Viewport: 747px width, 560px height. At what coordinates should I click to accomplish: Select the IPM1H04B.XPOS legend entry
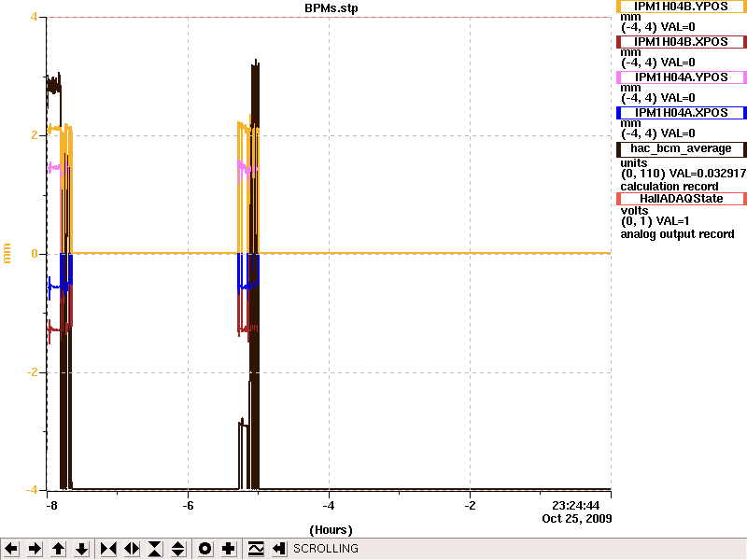(x=682, y=42)
